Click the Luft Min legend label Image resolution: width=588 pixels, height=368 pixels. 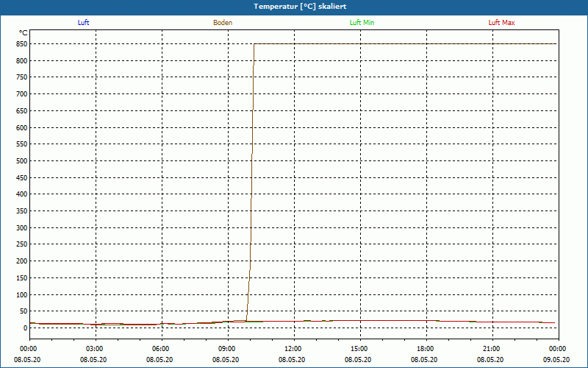click(362, 23)
